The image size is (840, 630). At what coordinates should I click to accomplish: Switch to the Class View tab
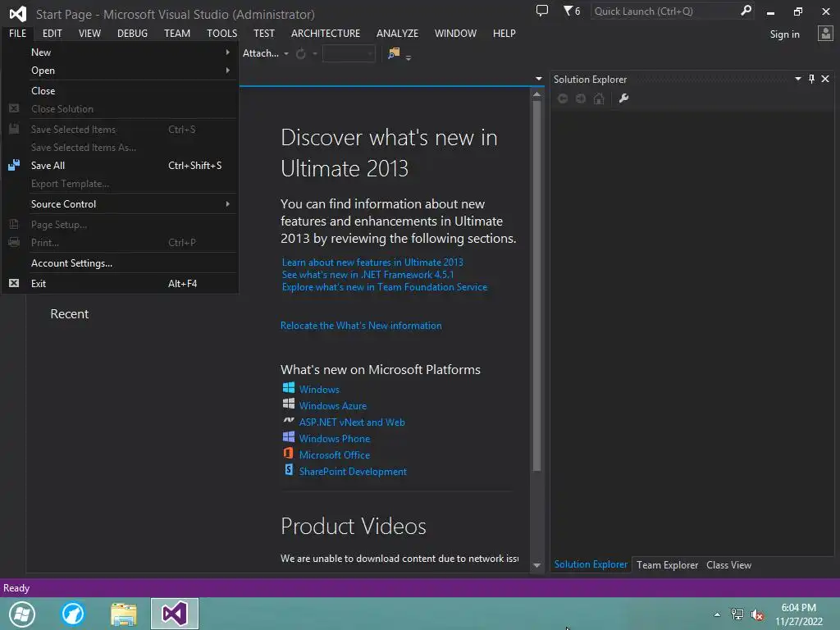point(728,564)
